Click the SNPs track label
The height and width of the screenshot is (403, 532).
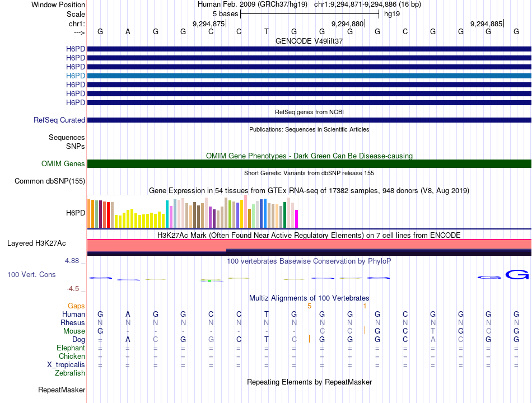coord(76,146)
